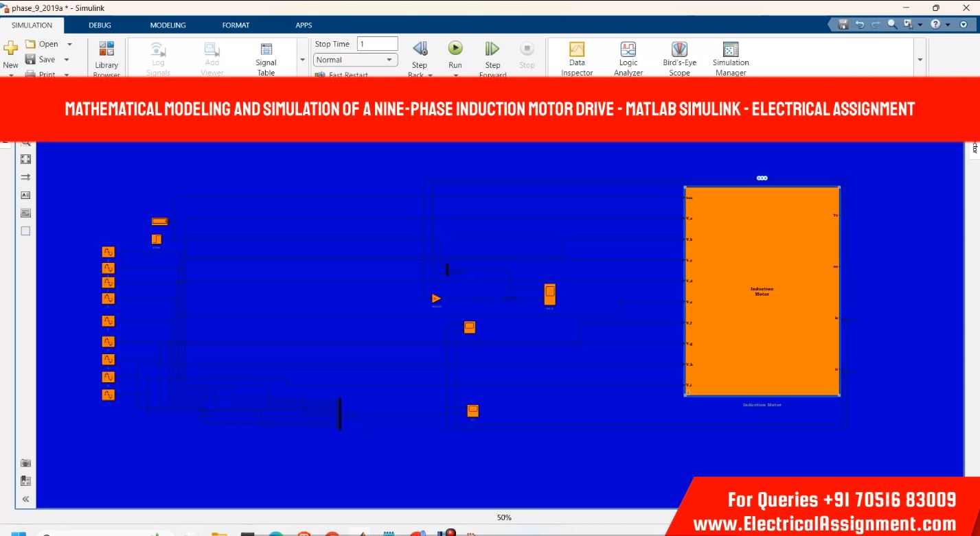Image resolution: width=980 pixels, height=536 pixels.
Task: Expand the Review Results gallery arrow
Action: [x=920, y=60]
